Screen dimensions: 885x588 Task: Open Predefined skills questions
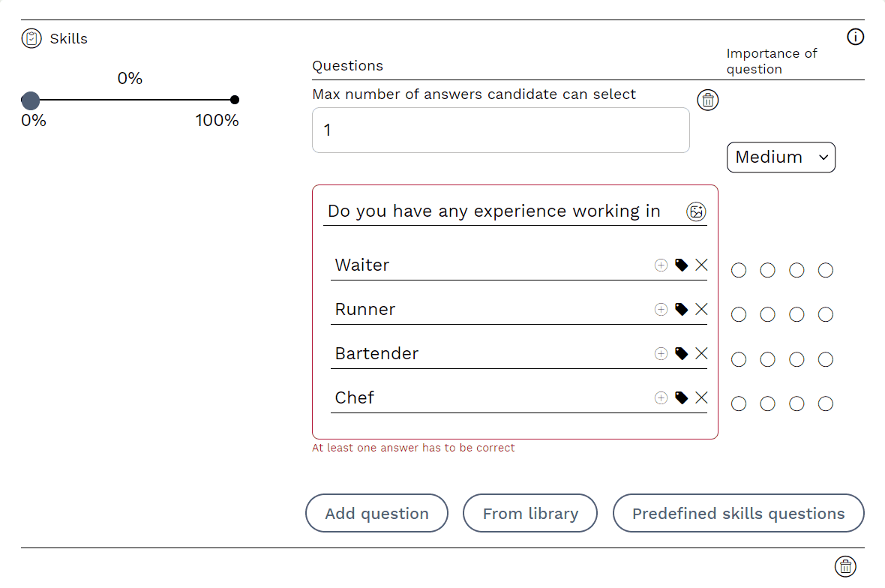738,514
